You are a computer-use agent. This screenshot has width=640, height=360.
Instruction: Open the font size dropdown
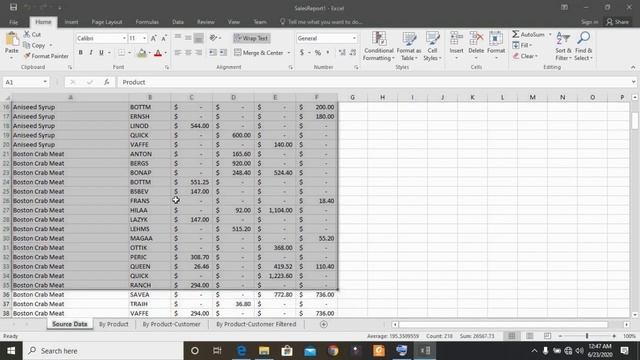click(144, 38)
